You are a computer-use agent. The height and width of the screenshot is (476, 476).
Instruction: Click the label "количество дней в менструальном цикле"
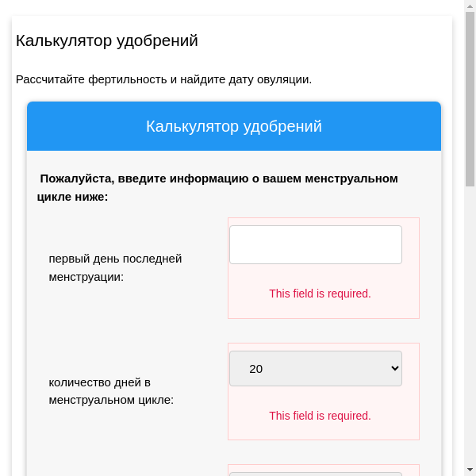[x=110, y=390]
